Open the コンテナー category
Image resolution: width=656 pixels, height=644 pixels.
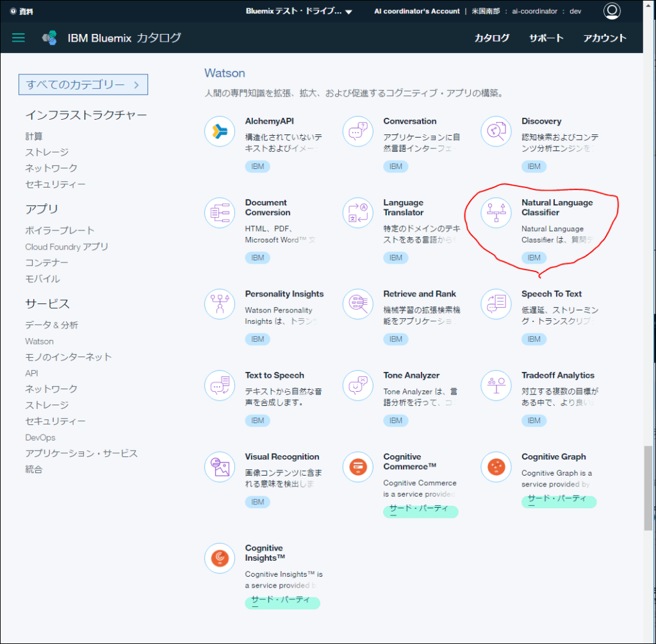click(46, 262)
